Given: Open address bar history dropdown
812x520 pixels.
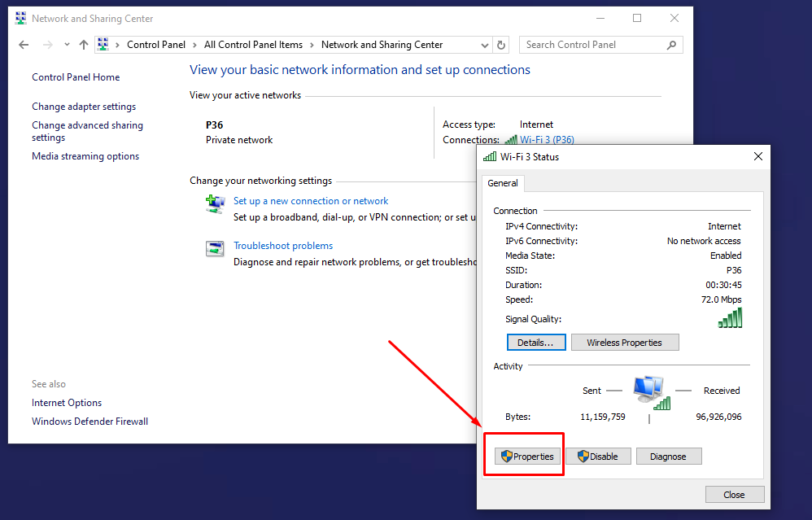Looking at the screenshot, I should [x=485, y=45].
